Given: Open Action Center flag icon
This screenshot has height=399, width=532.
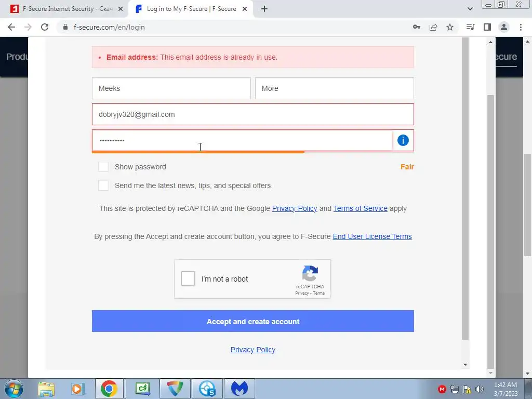Looking at the screenshot, I should coord(467,389).
